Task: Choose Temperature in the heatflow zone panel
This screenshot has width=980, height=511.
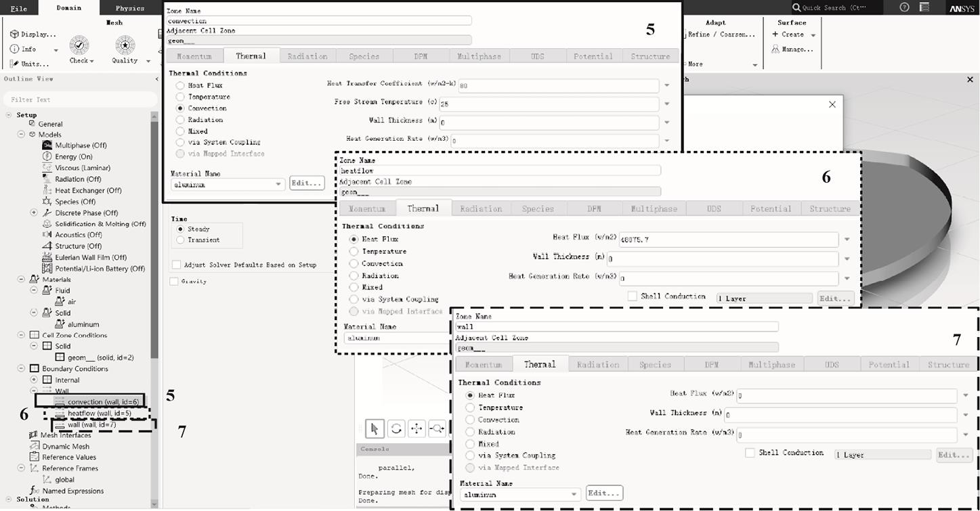Action: tap(354, 251)
